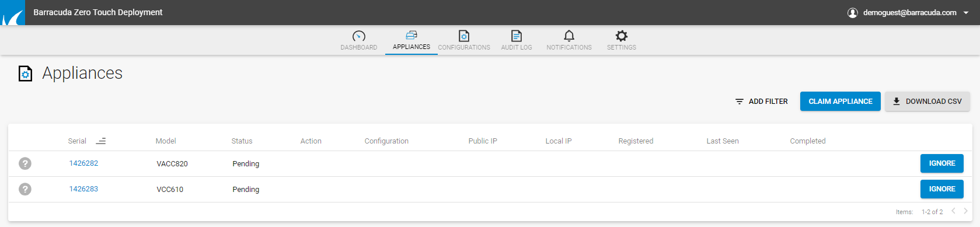The image size is (980, 227).
Task: Click Pending status for VACC820 row
Action: (x=246, y=164)
